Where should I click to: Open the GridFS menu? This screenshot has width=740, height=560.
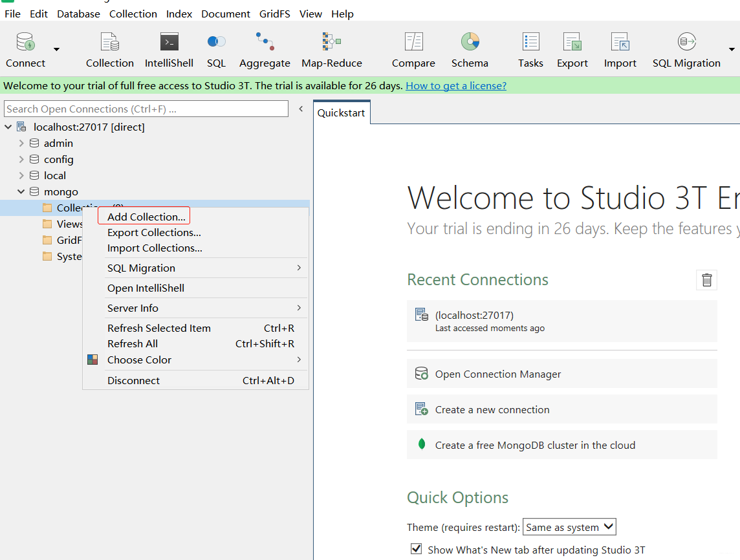pyautogui.click(x=275, y=14)
